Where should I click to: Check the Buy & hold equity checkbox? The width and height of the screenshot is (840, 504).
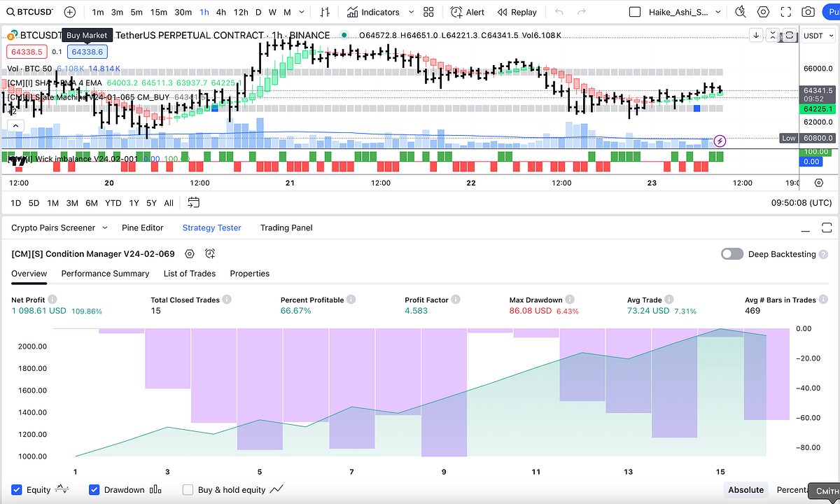[x=188, y=490]
